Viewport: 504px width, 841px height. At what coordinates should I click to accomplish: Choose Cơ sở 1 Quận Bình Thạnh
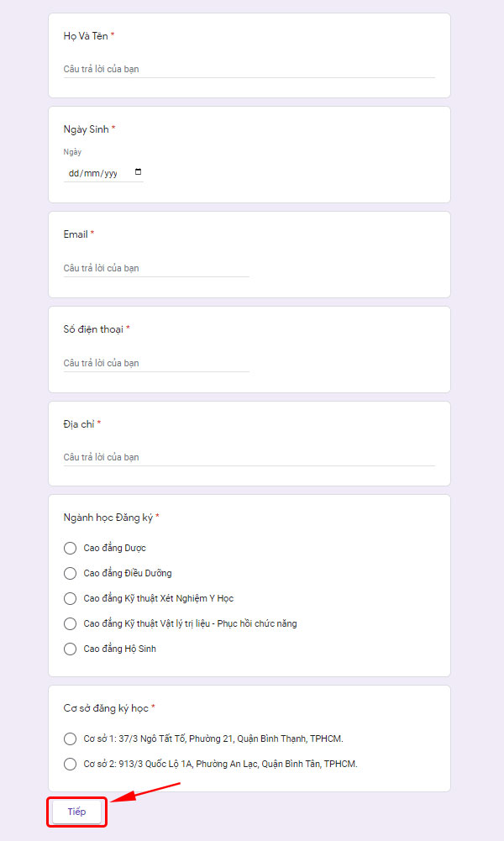point(70,739)
